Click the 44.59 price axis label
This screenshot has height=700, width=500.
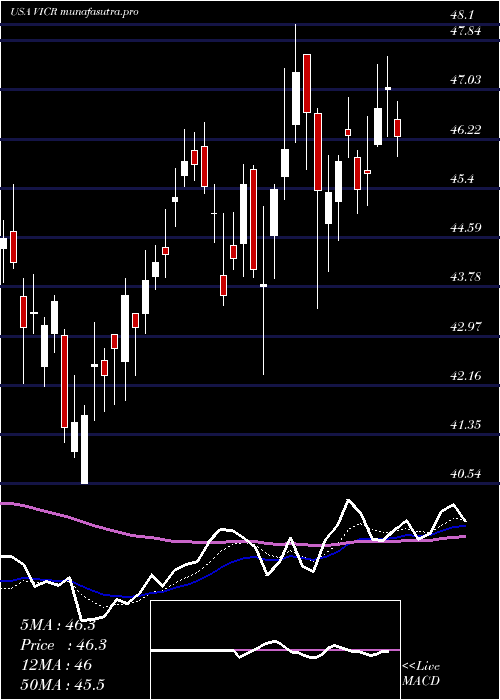[466, 228]
